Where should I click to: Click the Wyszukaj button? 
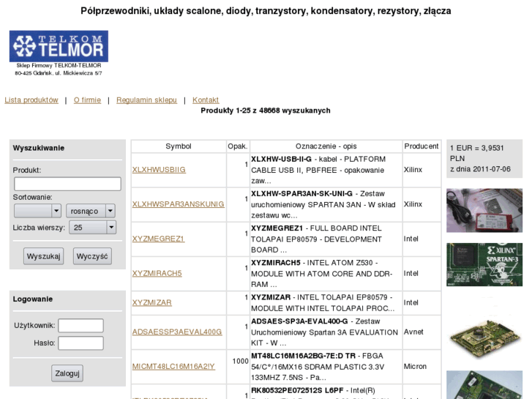pos(43,256)
